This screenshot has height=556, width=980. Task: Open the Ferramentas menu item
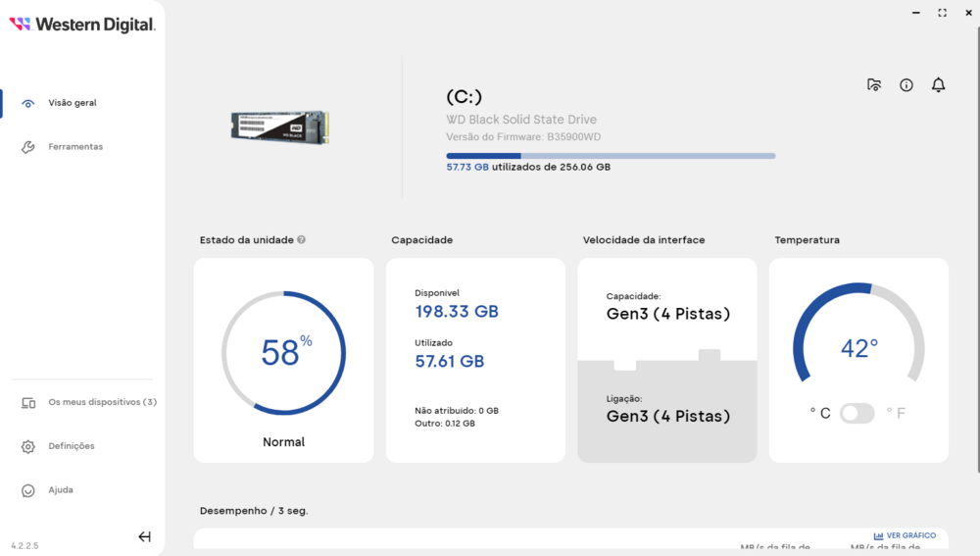coord(75,147)
